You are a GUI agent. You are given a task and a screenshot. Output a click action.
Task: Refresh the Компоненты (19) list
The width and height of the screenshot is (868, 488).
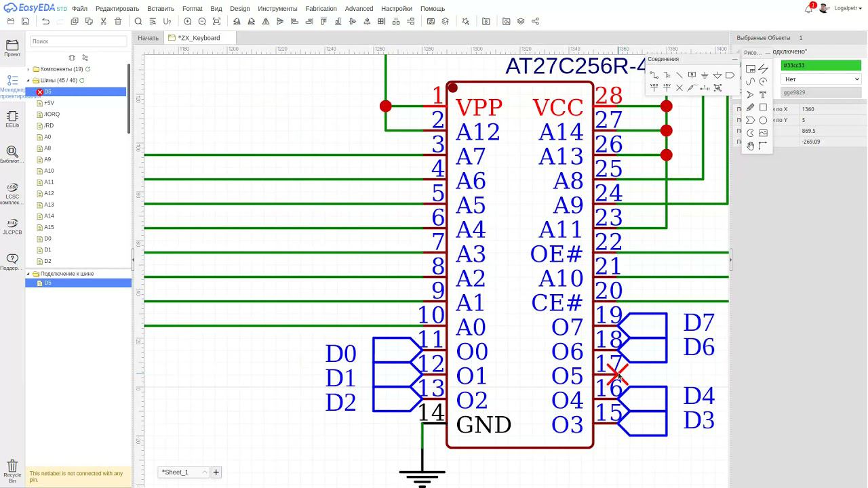click(88, 69)
